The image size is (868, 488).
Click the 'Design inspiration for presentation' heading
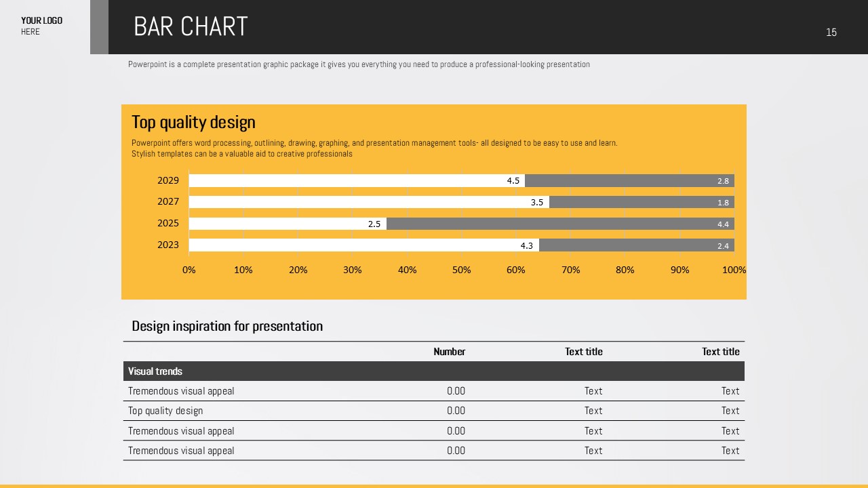227,326
